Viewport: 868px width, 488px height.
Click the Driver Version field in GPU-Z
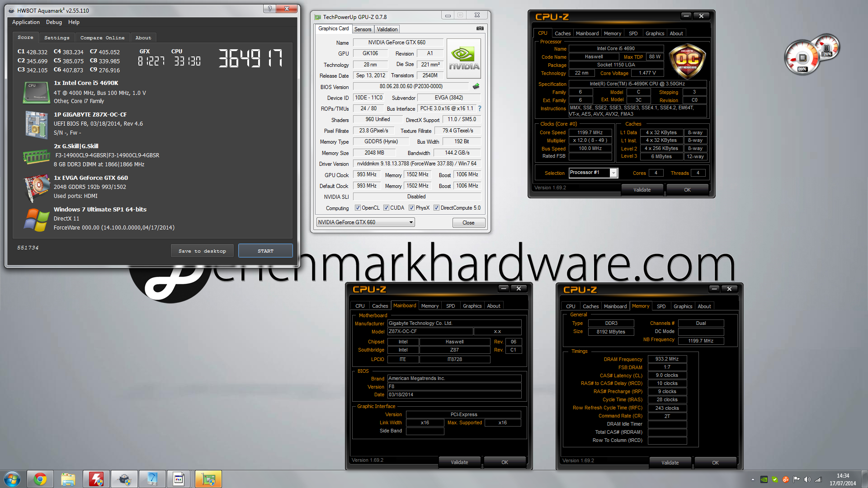(x=417, y=164)
